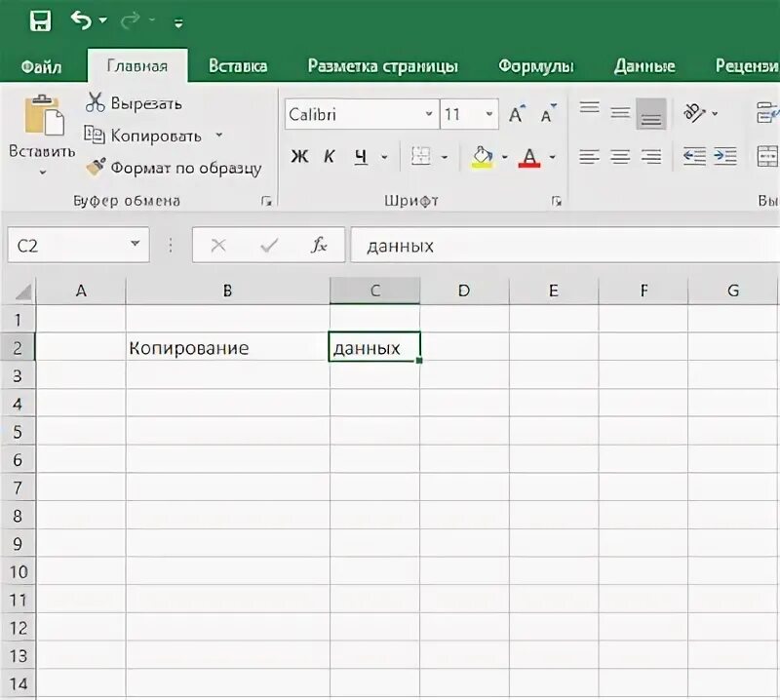The image size is (780, 700).
Task: Expand the Вставить paste options arrow
Action: (43, 173)
